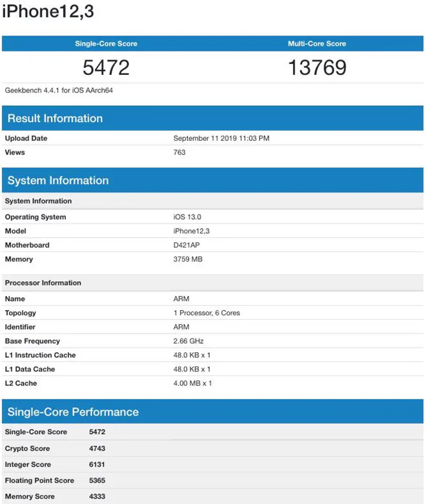Click the 13769 multi-core score

[x=317, y=67]
